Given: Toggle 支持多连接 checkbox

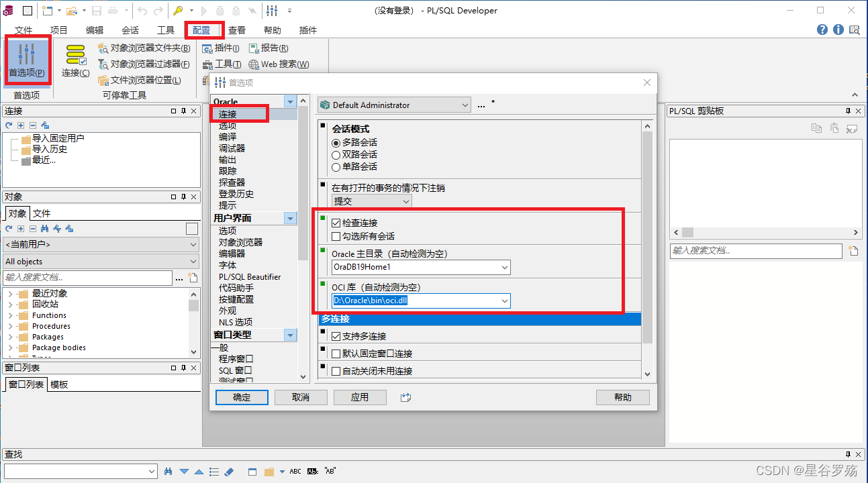Looking at the screenshot, I should click(336, 336).
